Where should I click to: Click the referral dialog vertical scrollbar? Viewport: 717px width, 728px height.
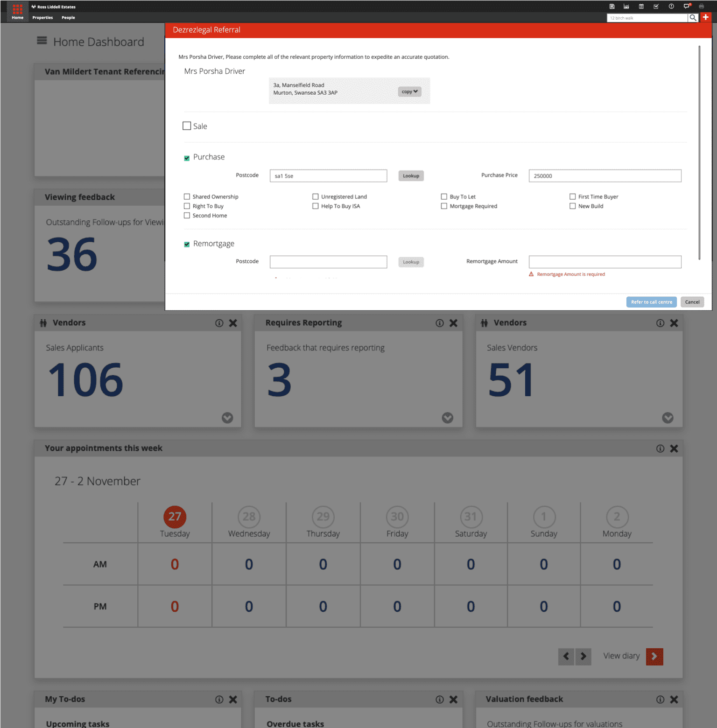(699, 153)
